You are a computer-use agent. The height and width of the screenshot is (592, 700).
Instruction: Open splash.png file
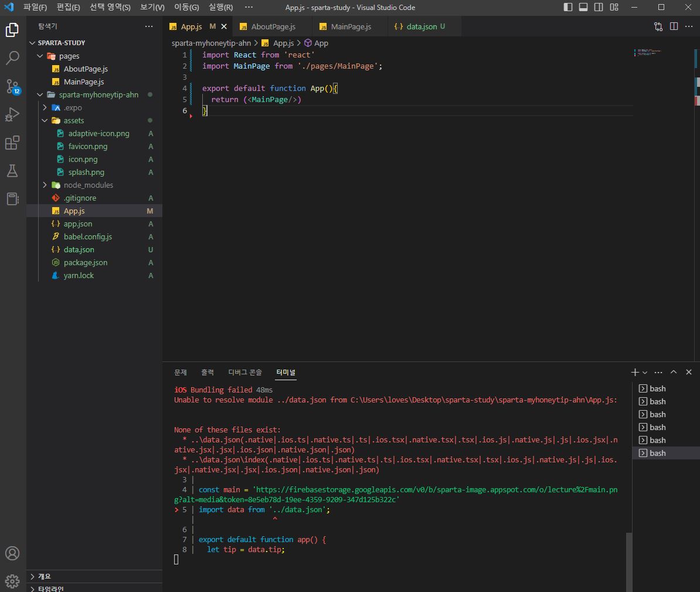point(94,172)
